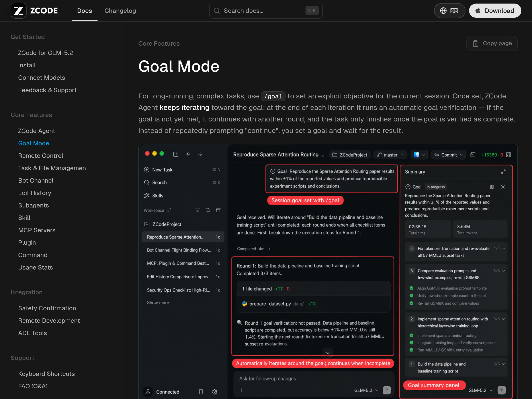Open ZCode for GLM-5.2 page

45,53
